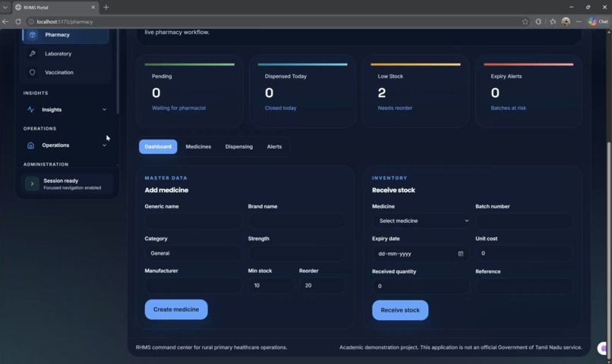
Task: Click the browser profile avatar
Action: click(x=566, y=21)
